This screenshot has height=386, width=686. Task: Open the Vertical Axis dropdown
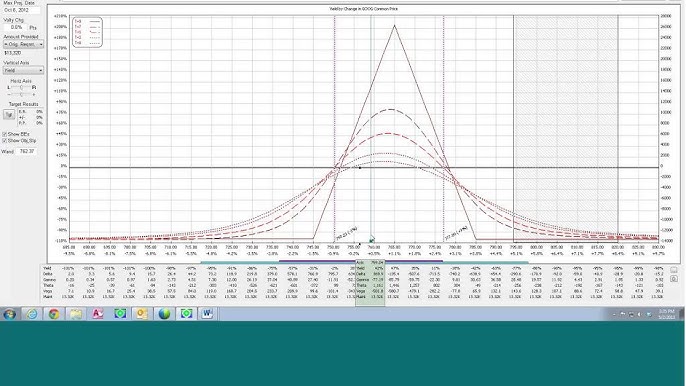tap(23, 70)
